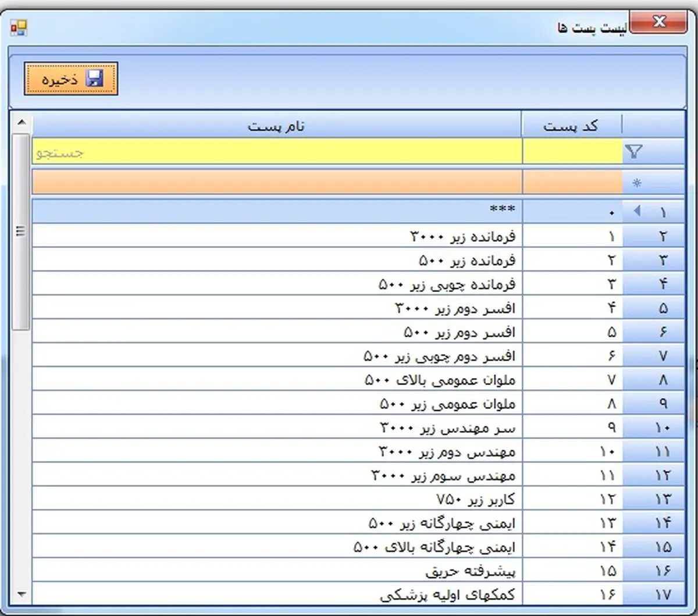Viewport: 698px width, 616px height.
Task: Click the filter funnel icon
Action: point(634,152)
